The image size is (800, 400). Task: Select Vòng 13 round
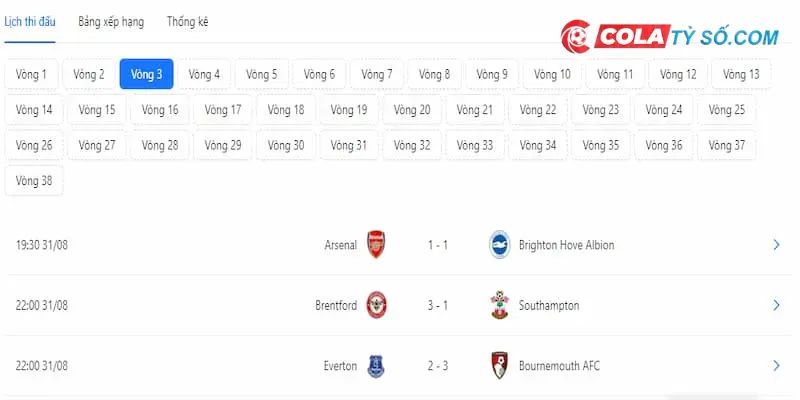click(x=741, y=74)
